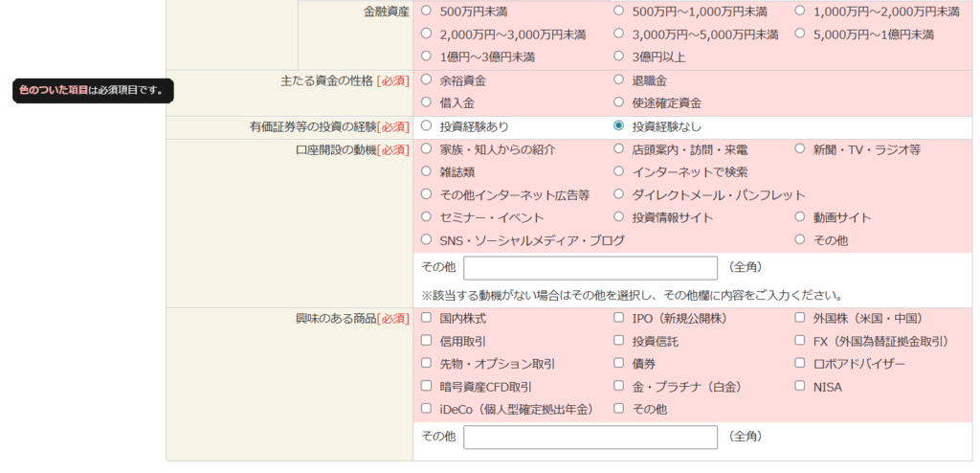Tick the IPO（新規公開株） checkbox

click(x=618, y=318)
